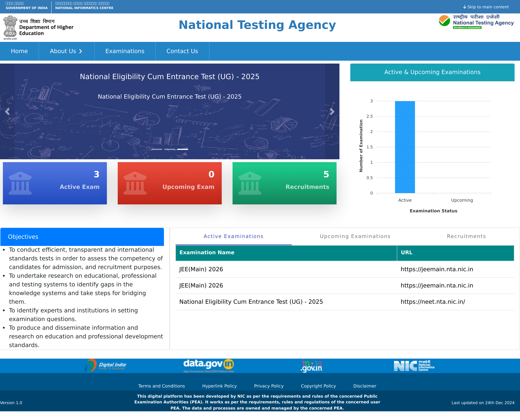Open the Digital India logo link
The image size is (520, 420).
[105, 366]
